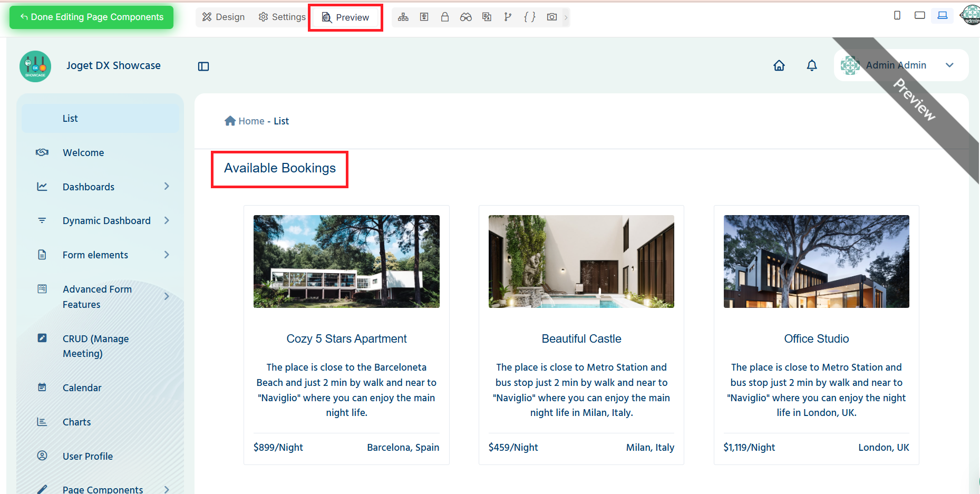Click the Milan, Italy location text

point(650,447)
